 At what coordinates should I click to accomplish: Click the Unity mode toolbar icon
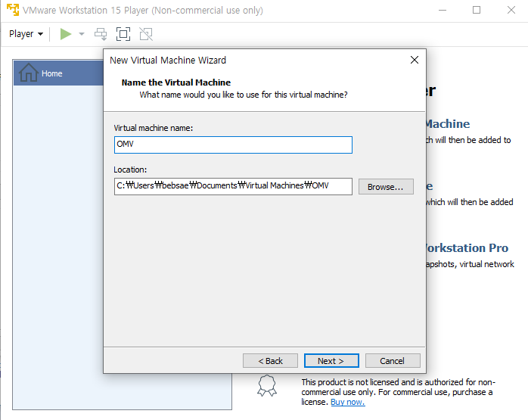click(146, 34)
